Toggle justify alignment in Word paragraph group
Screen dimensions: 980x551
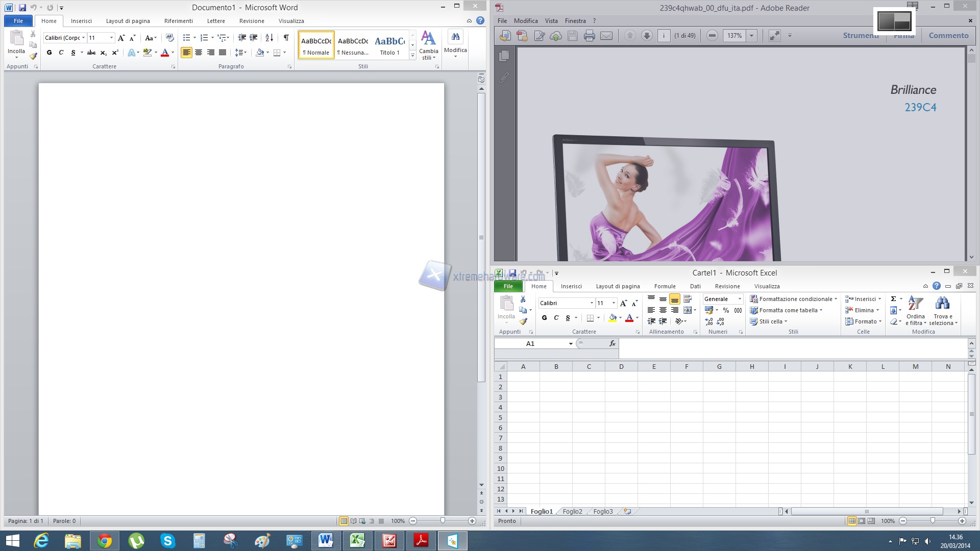tap(223, 53)
